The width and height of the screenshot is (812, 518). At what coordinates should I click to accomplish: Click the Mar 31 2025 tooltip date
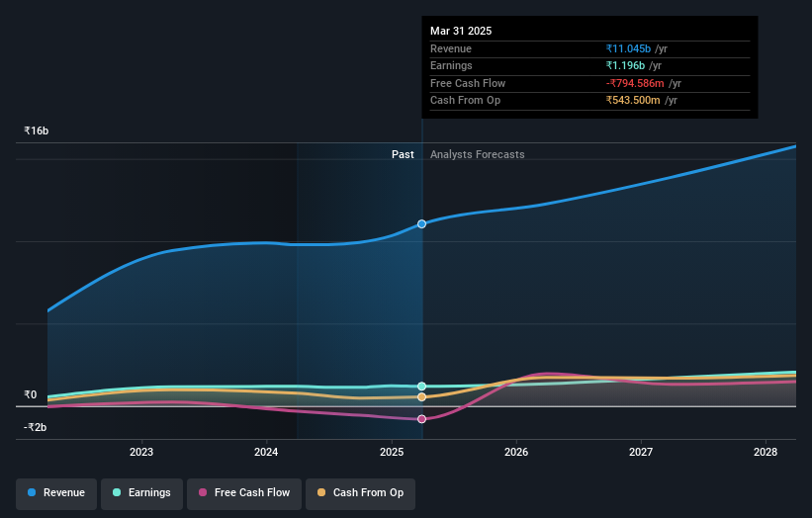pyautogui.click(x=461, y=31)
